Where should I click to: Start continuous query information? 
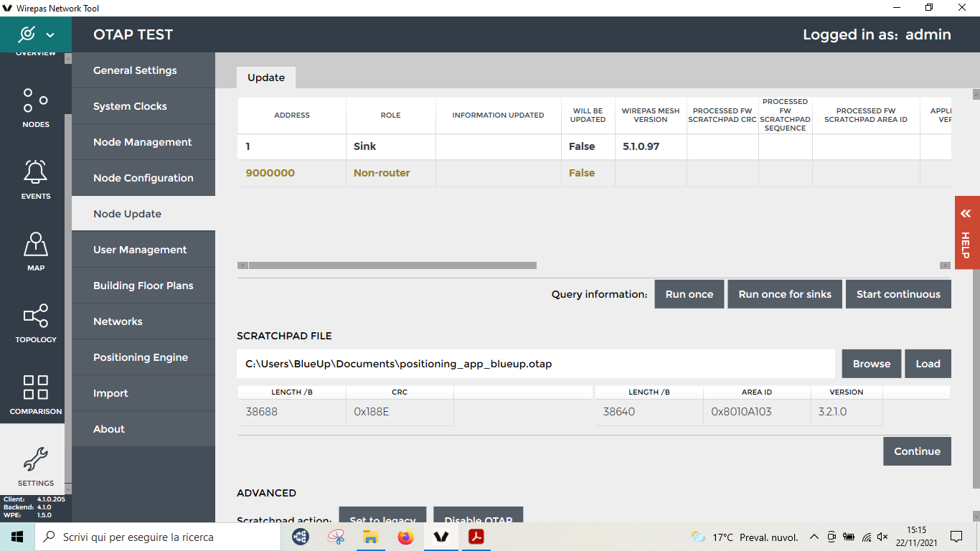click(897, 294)
